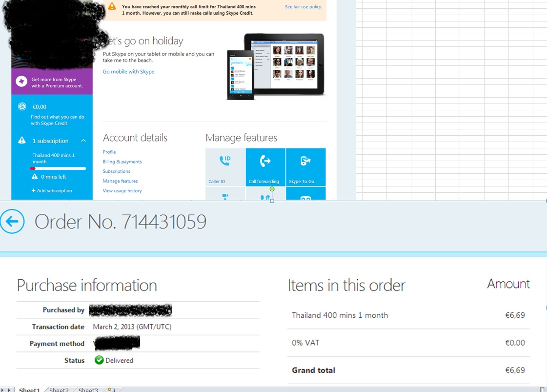Image resolution: width=547 pixels, height=392 pixels.
Task: Click the green Delivered status checkmark
Action: click(x=99, y=360)
